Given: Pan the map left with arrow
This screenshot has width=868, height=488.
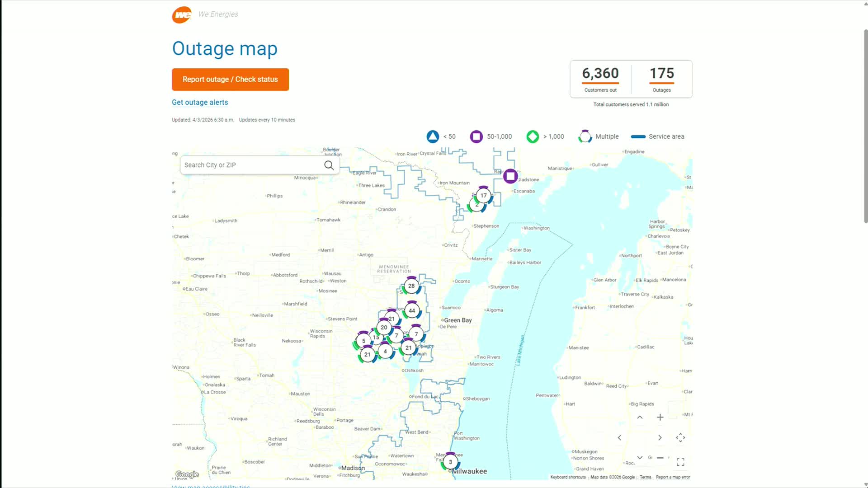Looking at the screenshot, I should coord(619,437).
